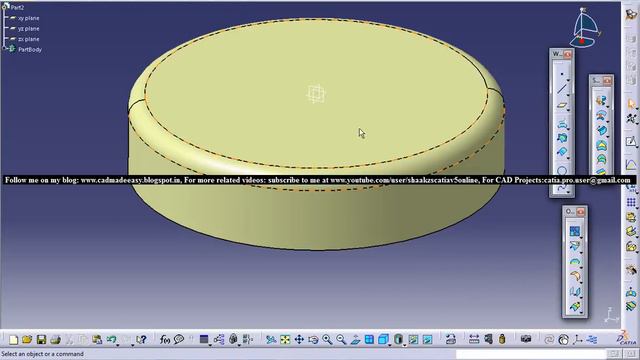This screenshot has height=360, width=640.
Task: Click the Measure Between icon
Action: 474,340
